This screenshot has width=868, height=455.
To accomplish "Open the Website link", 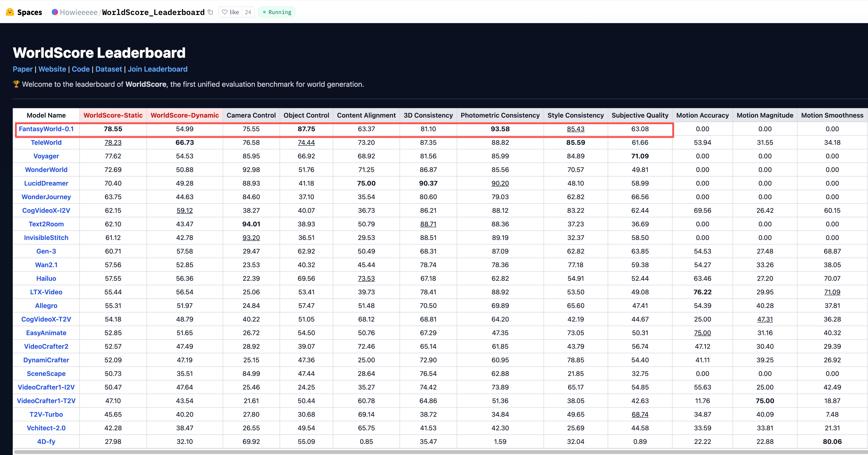I will (52, 69).
